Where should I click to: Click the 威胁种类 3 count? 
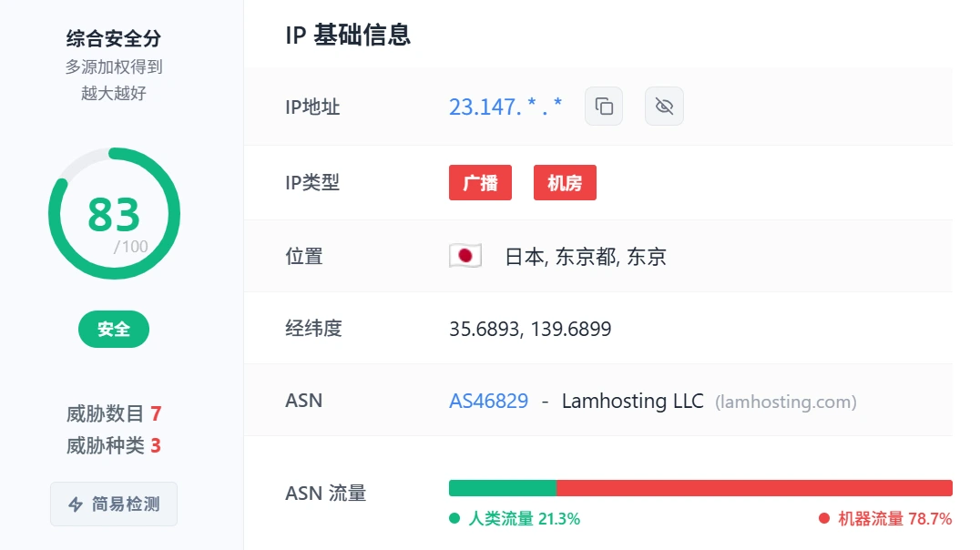tap(114, 445)
